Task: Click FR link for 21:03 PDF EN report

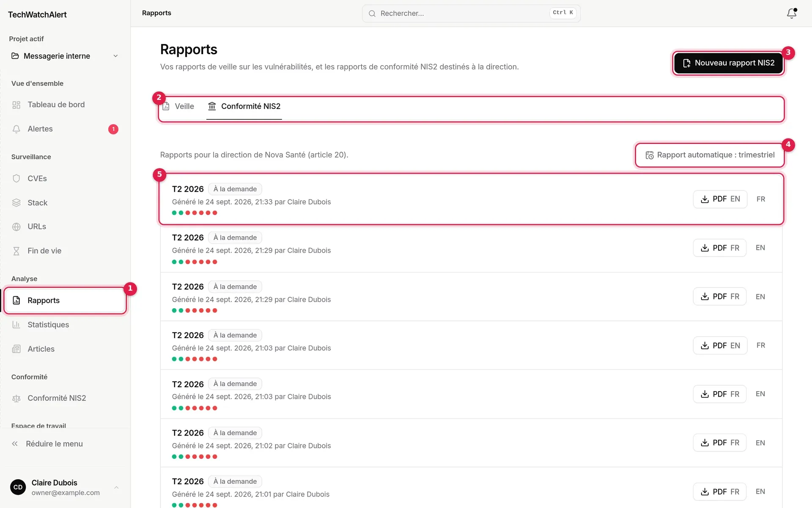Action: (x=761, y=345)
